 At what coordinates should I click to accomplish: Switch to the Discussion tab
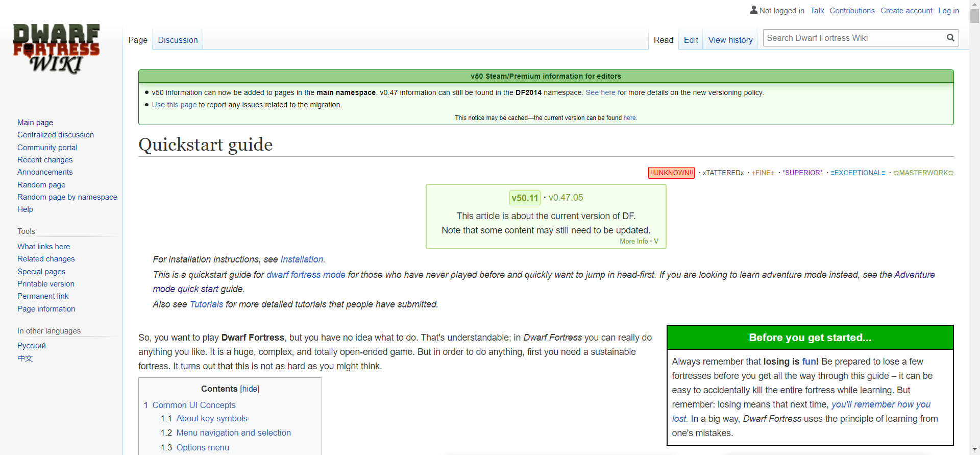coord(178,40)
